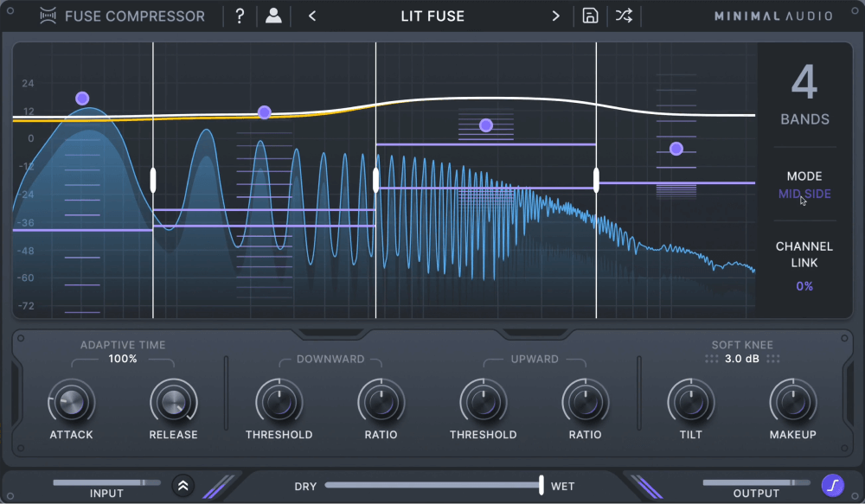Image resolution: width=865 pixels, height=504 pixels.
Task: Click the Soft Knee 3.0 dB value
Action: 742,359
